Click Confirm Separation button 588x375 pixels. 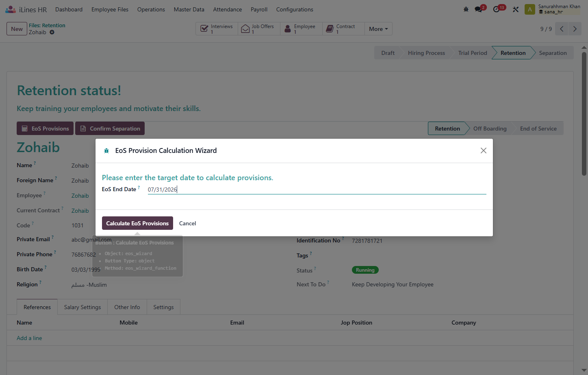pyautogui.click(x=110, y=129)
